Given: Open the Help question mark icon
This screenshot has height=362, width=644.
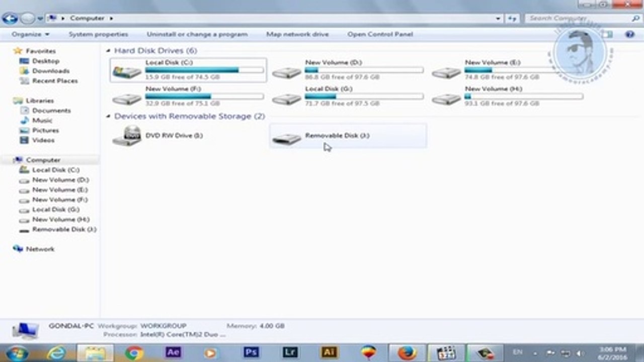Looking at the screenshot, I should point(629,34).
